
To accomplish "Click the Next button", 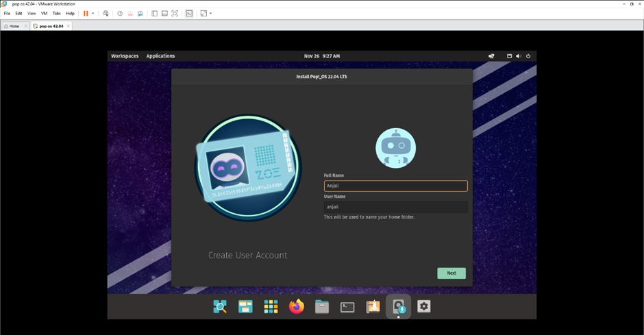I will tap(451, 273).
